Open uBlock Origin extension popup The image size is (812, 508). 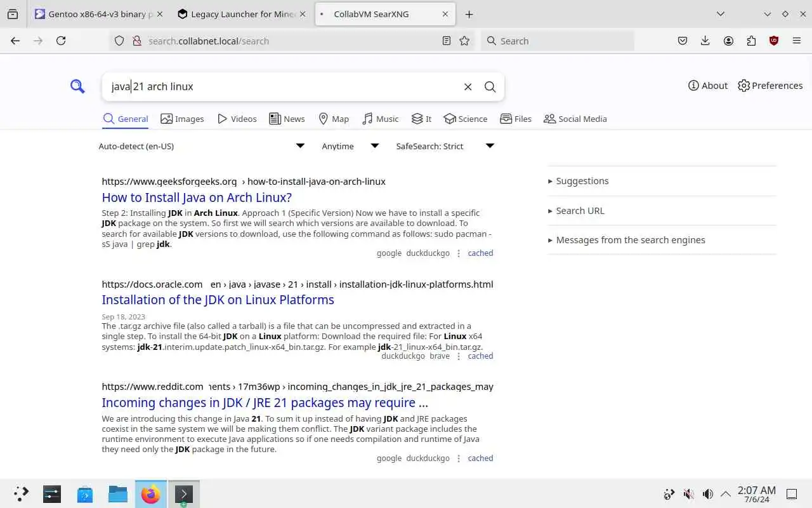774,41
